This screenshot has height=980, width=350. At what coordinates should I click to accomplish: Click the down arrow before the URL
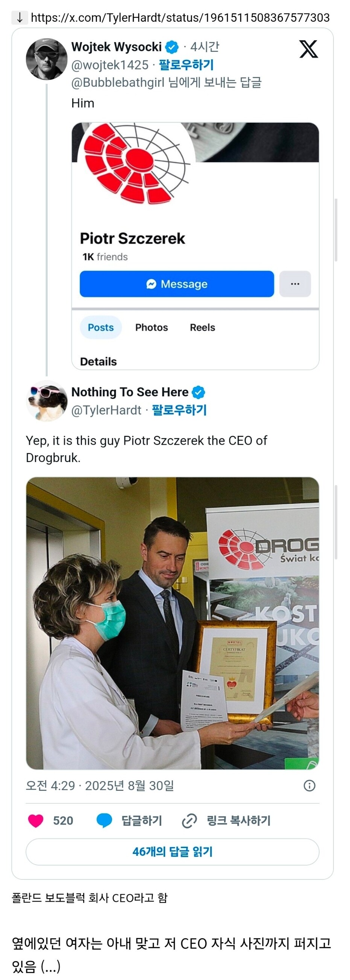tap(20, 18)
